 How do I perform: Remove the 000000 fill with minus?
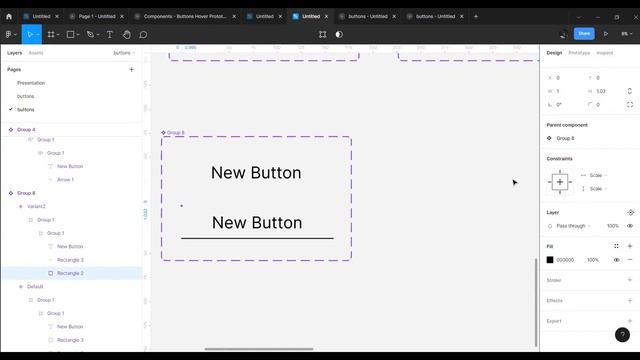click(x=630, y=260)
